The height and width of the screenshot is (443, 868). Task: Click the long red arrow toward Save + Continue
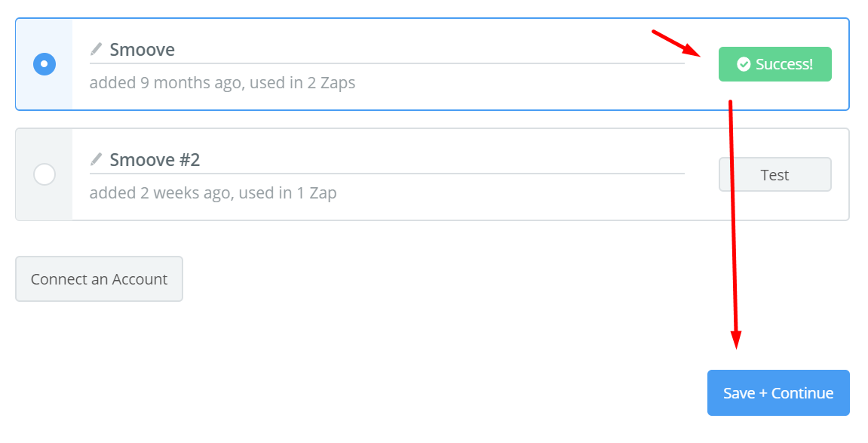pyautogui.click(x=734, y=224)
